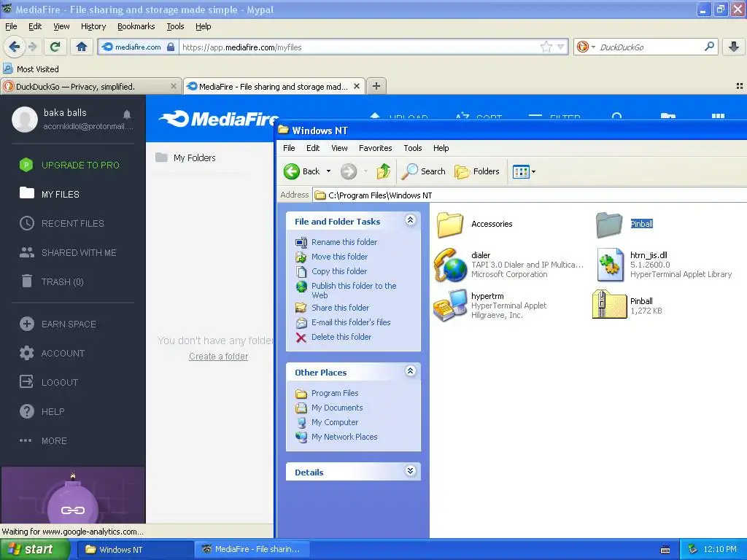The width and height of the screenshot is (747, 560).
Task: Switch to MediaFire taskbar button
Action: (x=252, y=549)
